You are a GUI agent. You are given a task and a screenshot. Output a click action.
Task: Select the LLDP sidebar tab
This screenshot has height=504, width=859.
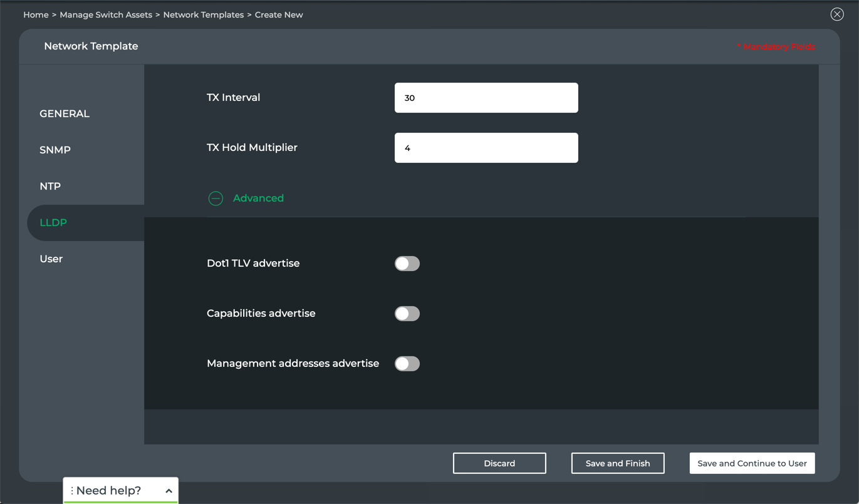[53, 223]
